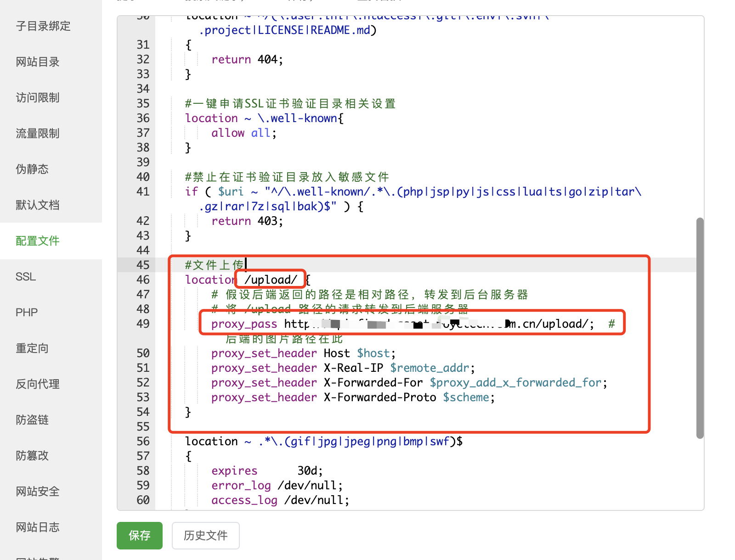735x560 pixels.
Task: Switch to the 网站目录 tab
Action: 38,62
